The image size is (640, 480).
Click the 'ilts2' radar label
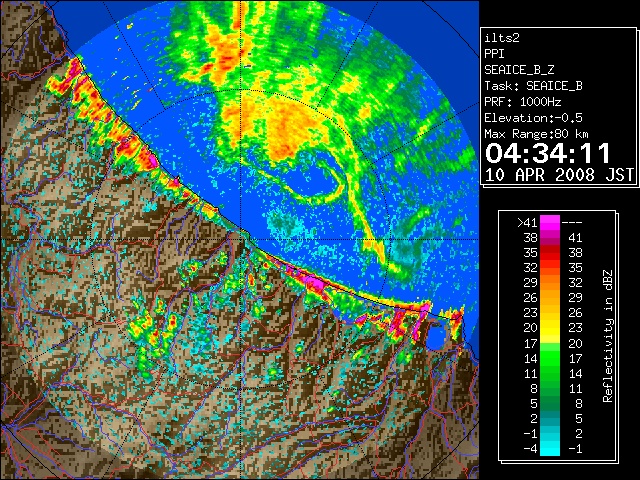502,38
